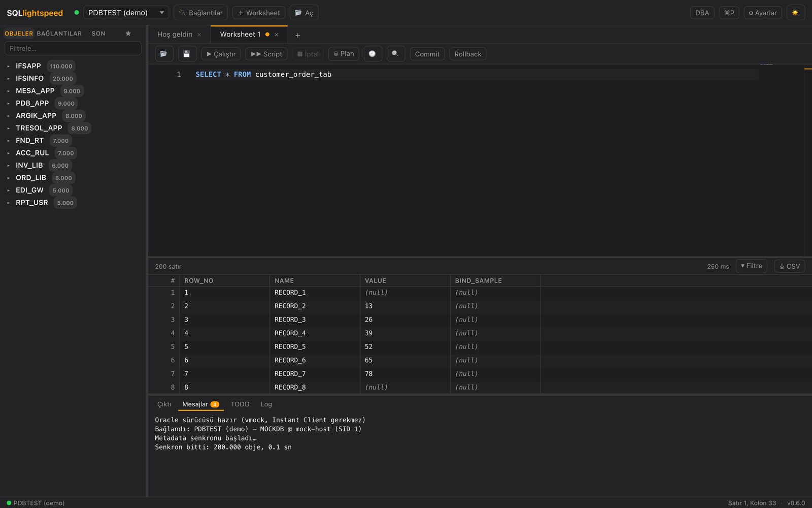Switch to the Çıktı output tab

pyautogui.click(x=164, y=404)
